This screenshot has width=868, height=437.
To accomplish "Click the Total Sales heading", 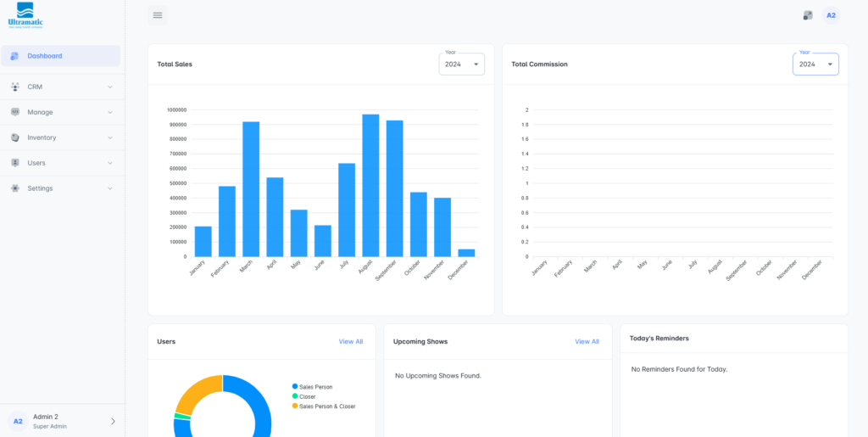I will [x=175, y=64].
